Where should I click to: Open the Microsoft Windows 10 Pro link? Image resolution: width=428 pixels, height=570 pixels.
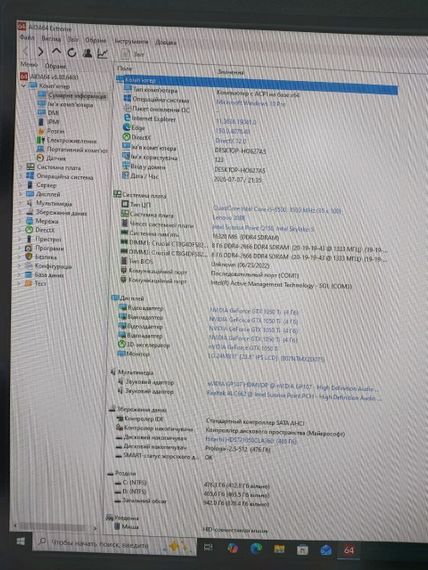251,103
